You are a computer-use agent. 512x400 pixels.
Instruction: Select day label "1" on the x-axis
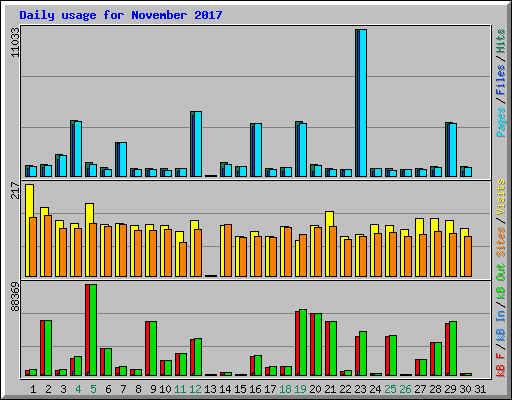click(x=33, y=389)
